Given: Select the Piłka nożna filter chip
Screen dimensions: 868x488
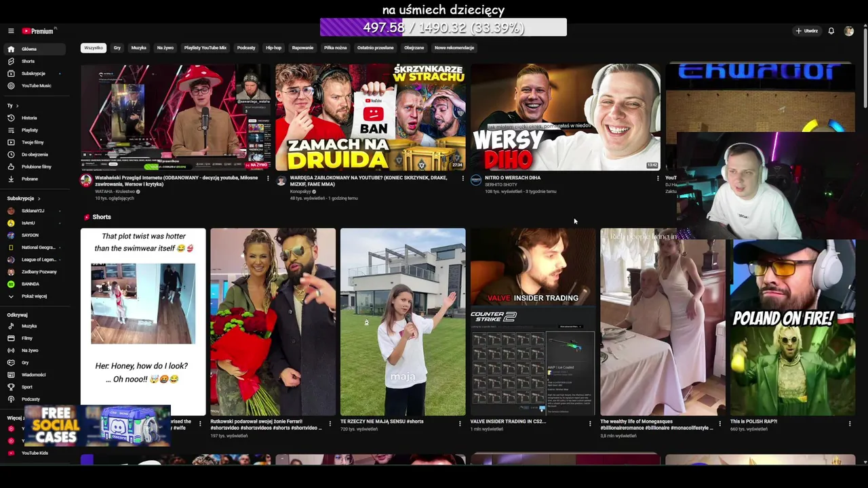Looking at the screenshot, I should tap(335, 48).
